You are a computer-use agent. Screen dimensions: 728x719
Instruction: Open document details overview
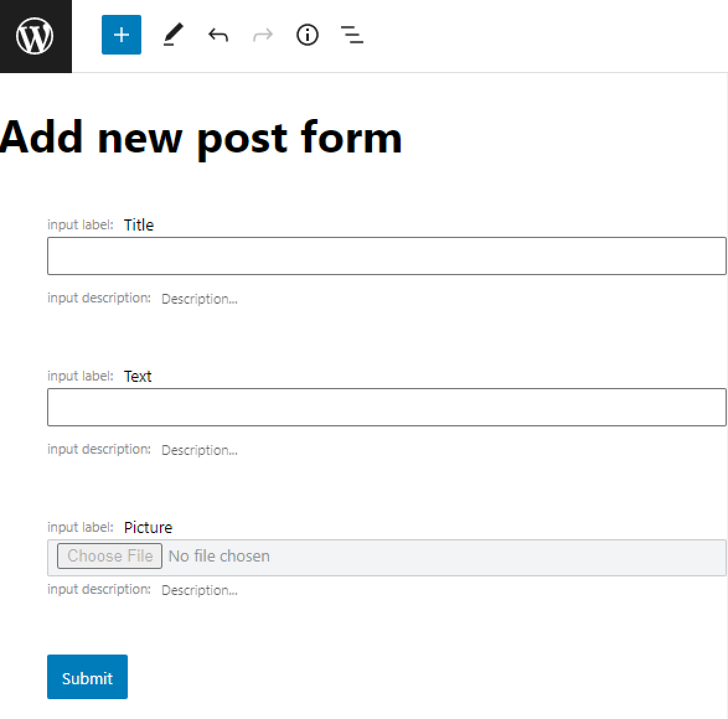(x=306, y=35)
